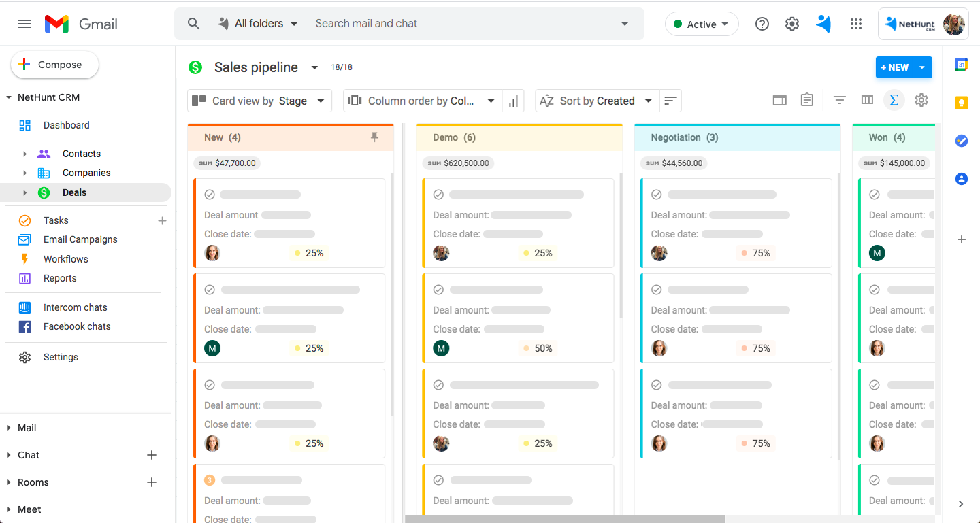The width and height of the screenshot is (980, 523).
Task: Click the NetHunt bird icon in header
Action: pyautogui.click(x=823, y=24)
